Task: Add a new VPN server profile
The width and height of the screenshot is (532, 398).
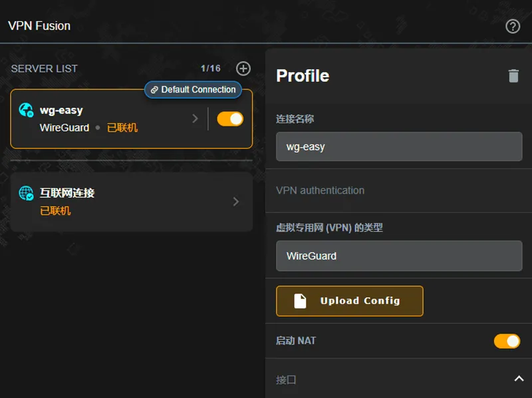Action: point(243,68)
